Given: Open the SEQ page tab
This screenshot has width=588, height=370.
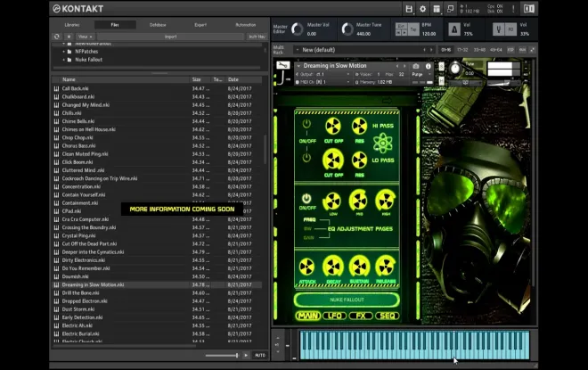Looking at the screenshot, I should click(388, 316).
